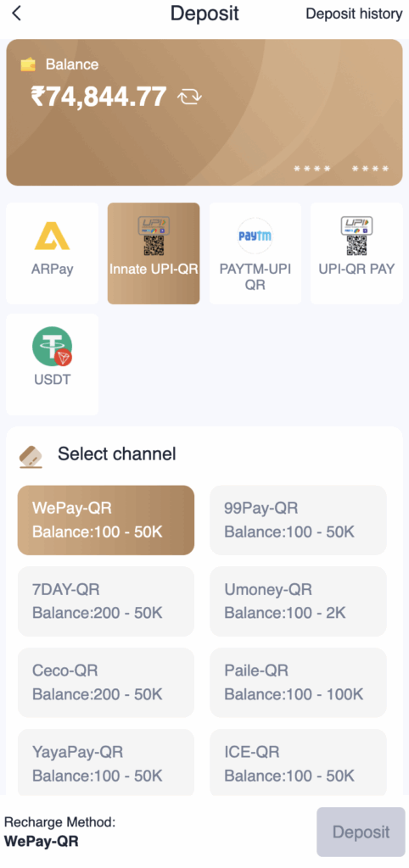Refresh balance with the circular arrows icon

click(x=189, y=97)
